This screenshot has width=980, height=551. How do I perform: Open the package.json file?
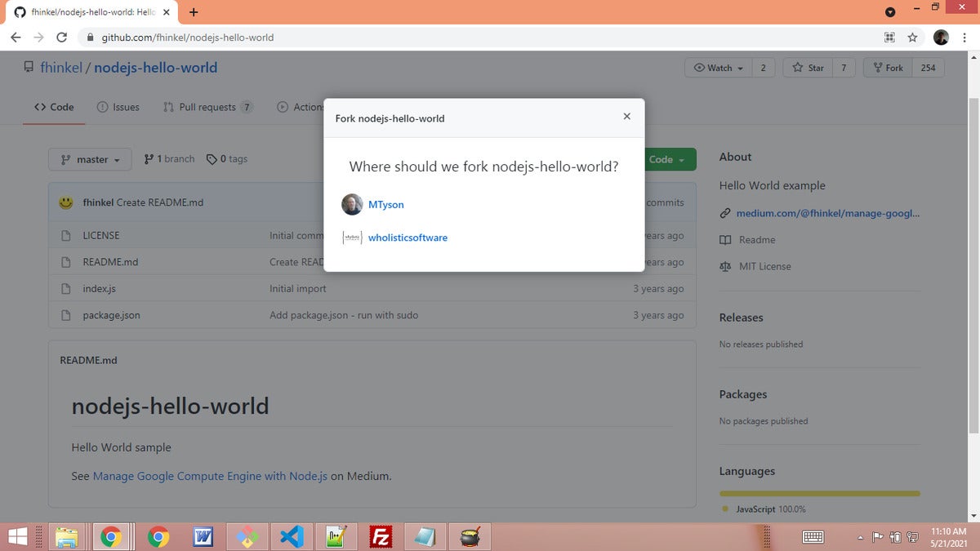coord(111,315)
